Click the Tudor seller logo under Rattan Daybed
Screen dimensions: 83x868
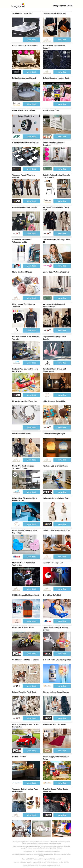click(x=16, y=104)
